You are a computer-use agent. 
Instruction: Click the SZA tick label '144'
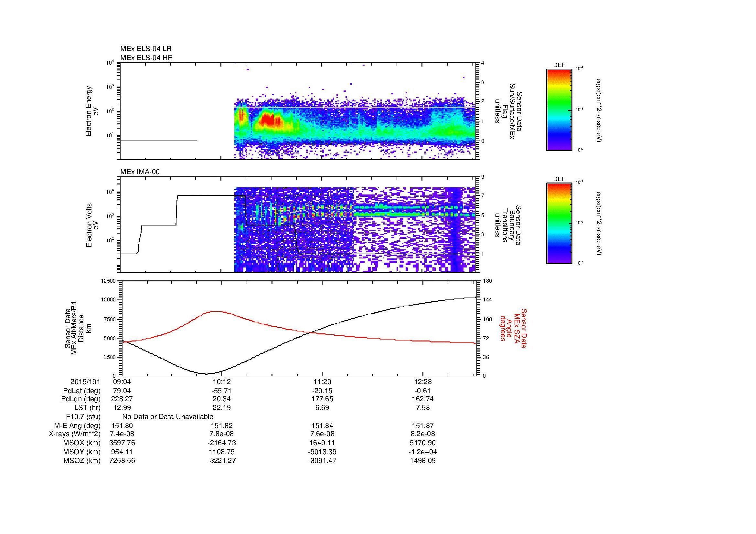(487, 300)
